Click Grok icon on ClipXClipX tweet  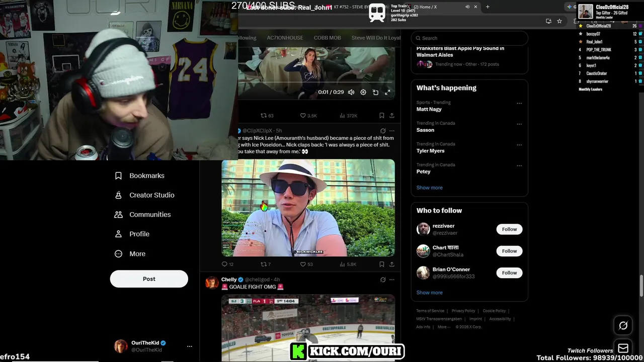tap(383, 131)
